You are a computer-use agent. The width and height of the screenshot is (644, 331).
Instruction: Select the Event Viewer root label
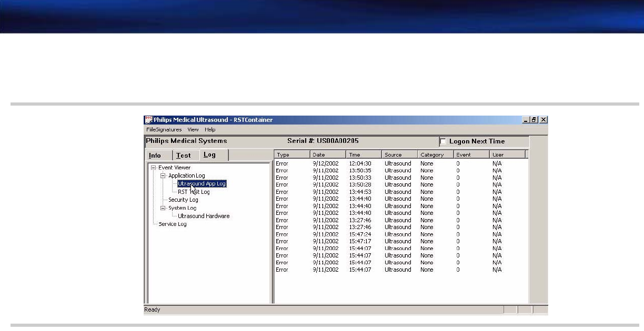(x=175, y=168)
